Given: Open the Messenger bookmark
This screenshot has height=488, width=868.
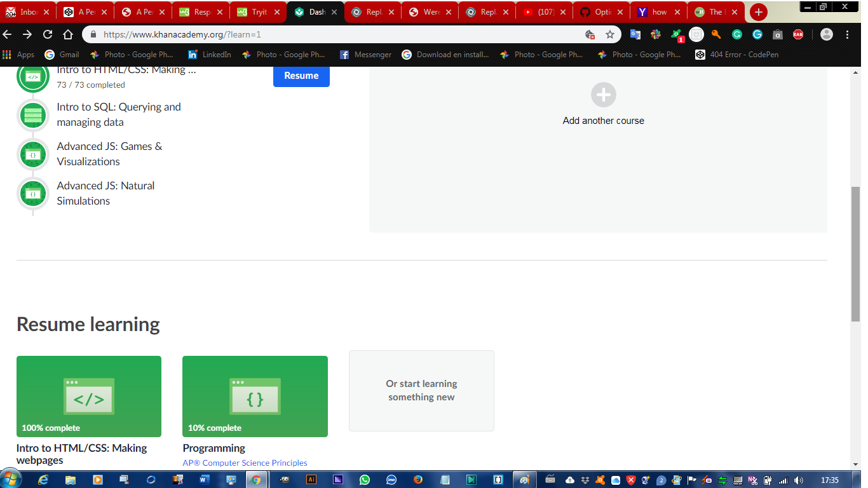Looking at the screenshot, I should pos(366,55).
